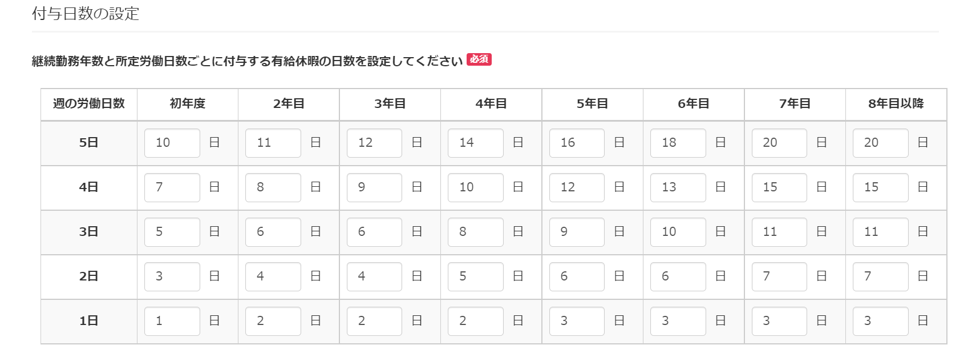Select 3年目 input in 3日 row
Screen dimensions: 980x357
tap(374, 232)
